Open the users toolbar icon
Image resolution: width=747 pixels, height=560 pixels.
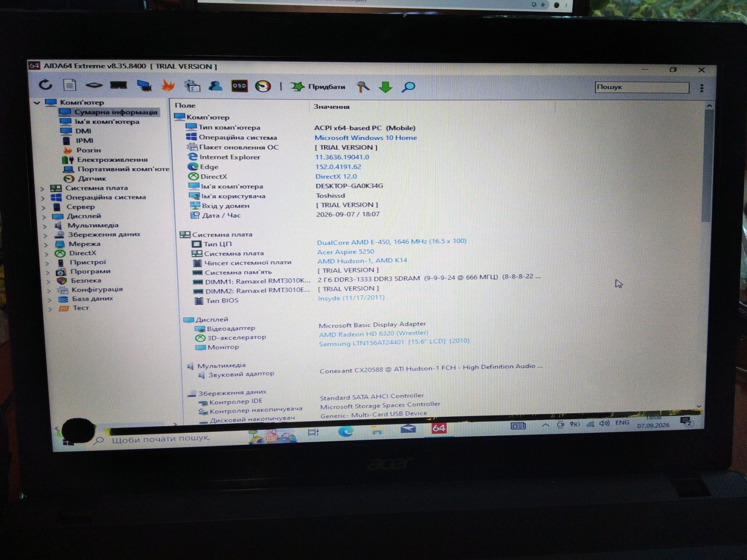tap(216, 85)
